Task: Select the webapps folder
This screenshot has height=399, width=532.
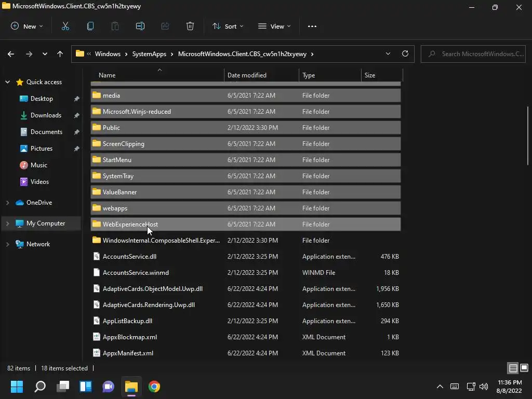Action: (246, 208)
